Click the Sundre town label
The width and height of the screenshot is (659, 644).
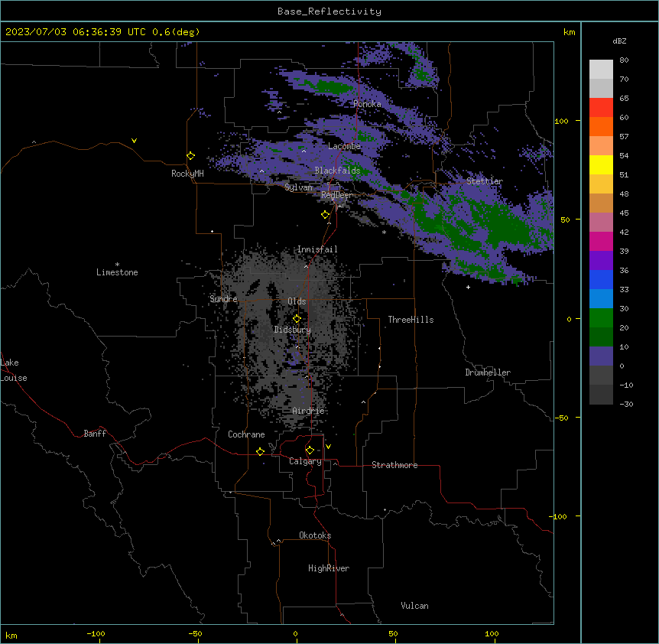click(x=223, y=299)
